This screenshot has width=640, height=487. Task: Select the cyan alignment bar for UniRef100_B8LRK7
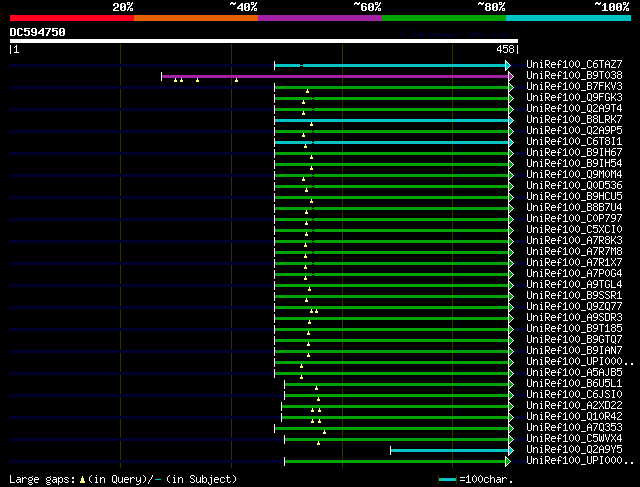coord(391,120)
